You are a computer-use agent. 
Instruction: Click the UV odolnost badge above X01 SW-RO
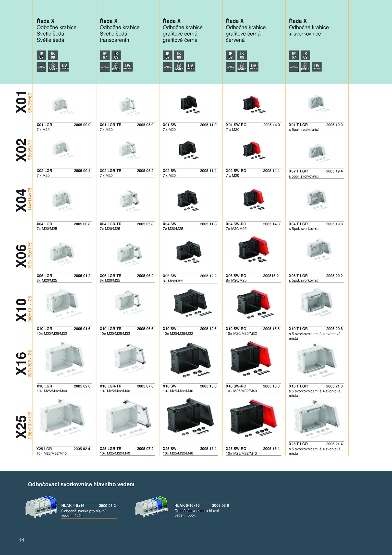click(253, 67)
